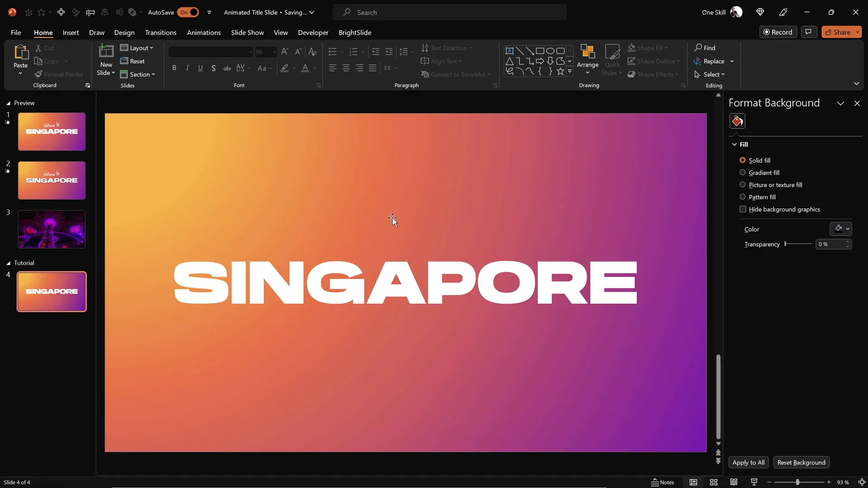The width and height of the screenshot is (868, 488).
Task: Select the Align Center icon
Action: [346, 68]
